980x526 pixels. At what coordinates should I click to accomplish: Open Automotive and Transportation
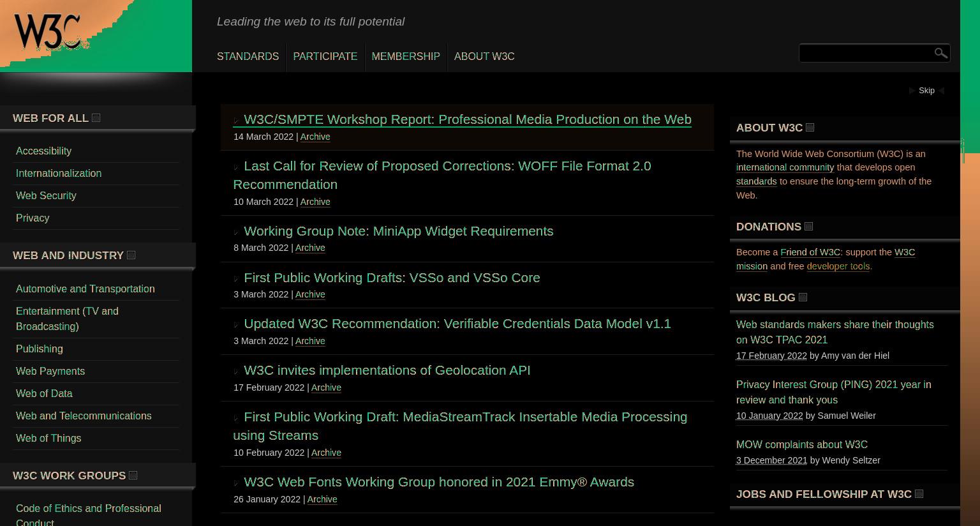point(85,289)
